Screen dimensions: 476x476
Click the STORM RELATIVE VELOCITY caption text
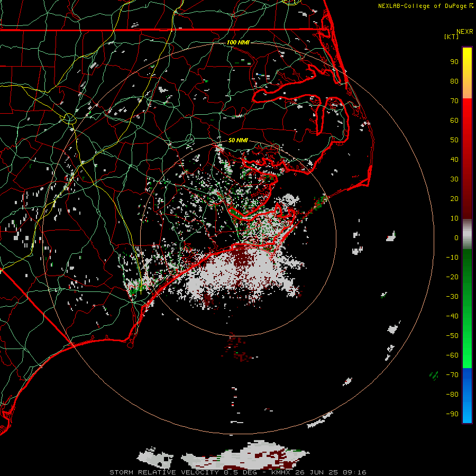[x=164, y=472]
